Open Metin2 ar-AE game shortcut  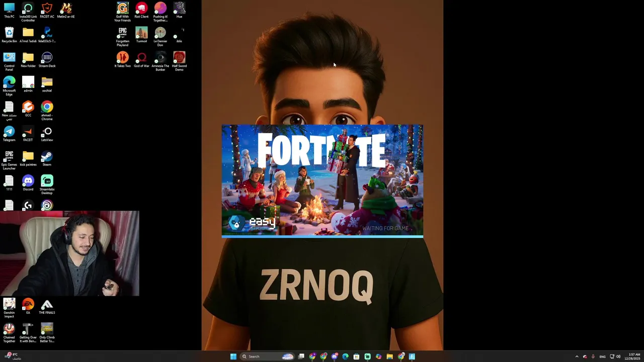pos(66,11)
